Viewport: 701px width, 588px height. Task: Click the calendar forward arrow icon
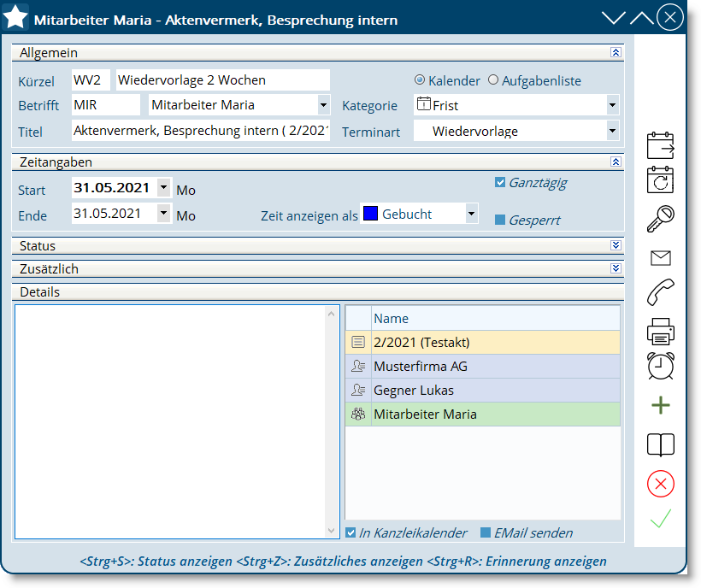(x=660, y=146)
